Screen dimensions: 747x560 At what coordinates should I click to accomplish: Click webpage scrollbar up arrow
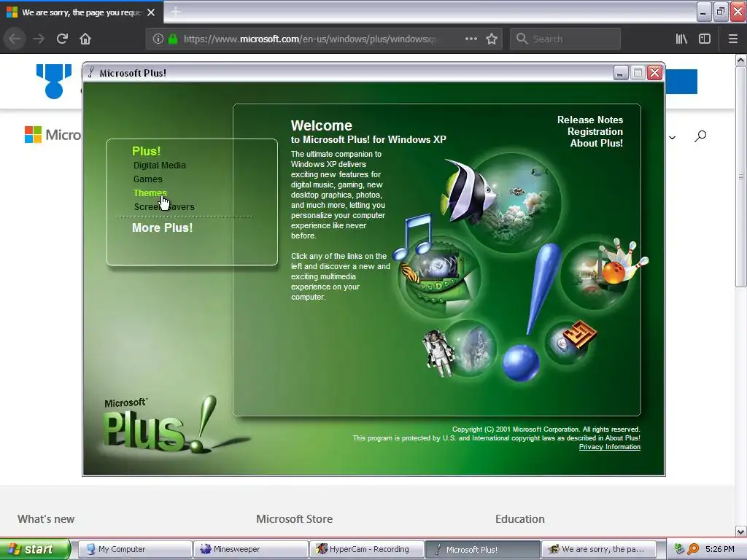(x=741, y=60)
